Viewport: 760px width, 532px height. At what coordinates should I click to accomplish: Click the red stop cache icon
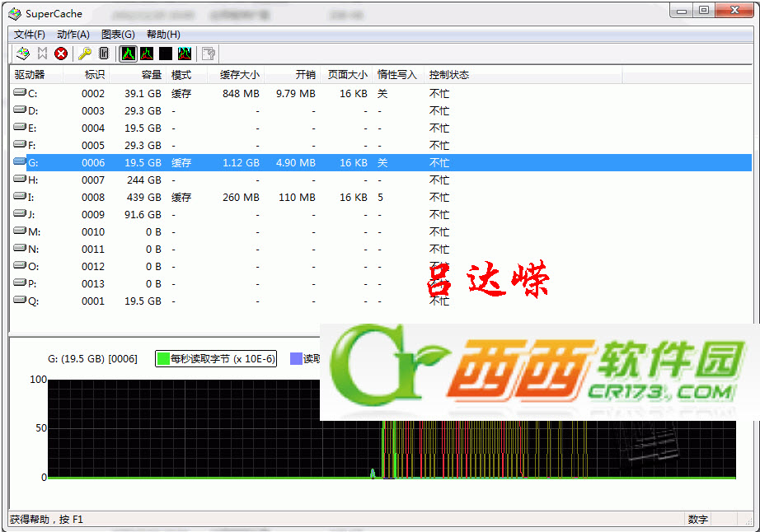[61, 54]
